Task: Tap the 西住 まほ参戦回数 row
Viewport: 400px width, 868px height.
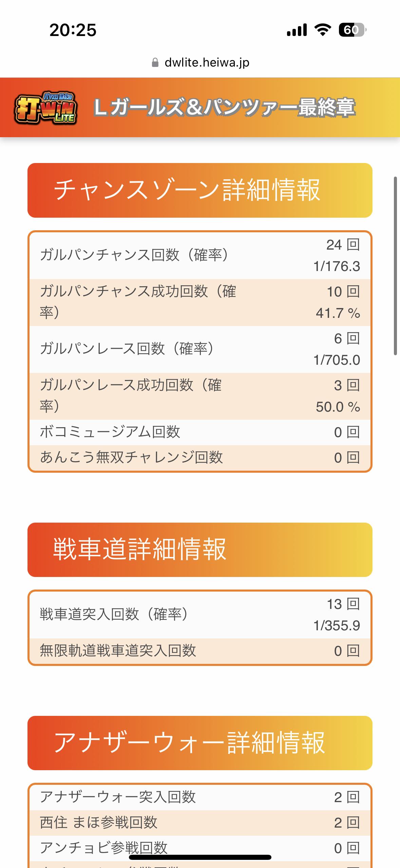Action: (x=200, y=823)
